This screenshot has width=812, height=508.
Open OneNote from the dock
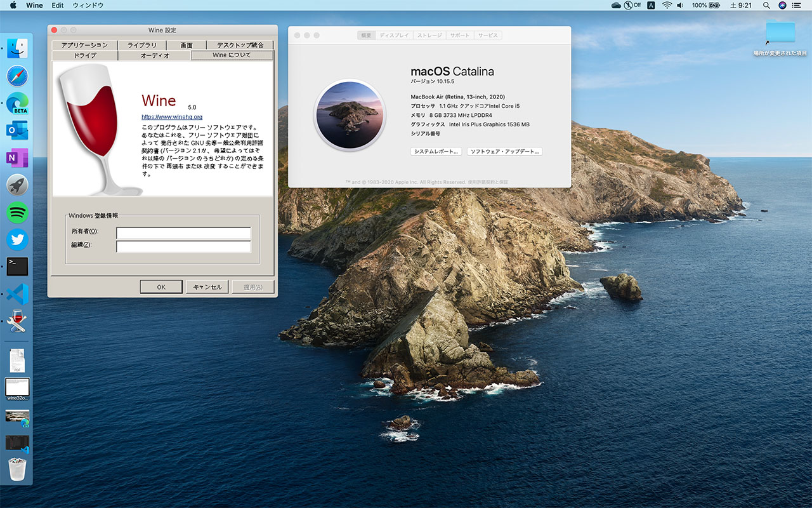pyautogui.click(x=17, y=158)
